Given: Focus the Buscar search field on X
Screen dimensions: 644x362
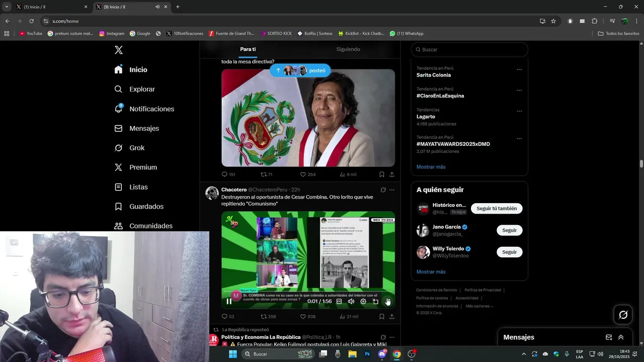Looking at the screenshot, I should pos(469,49).
